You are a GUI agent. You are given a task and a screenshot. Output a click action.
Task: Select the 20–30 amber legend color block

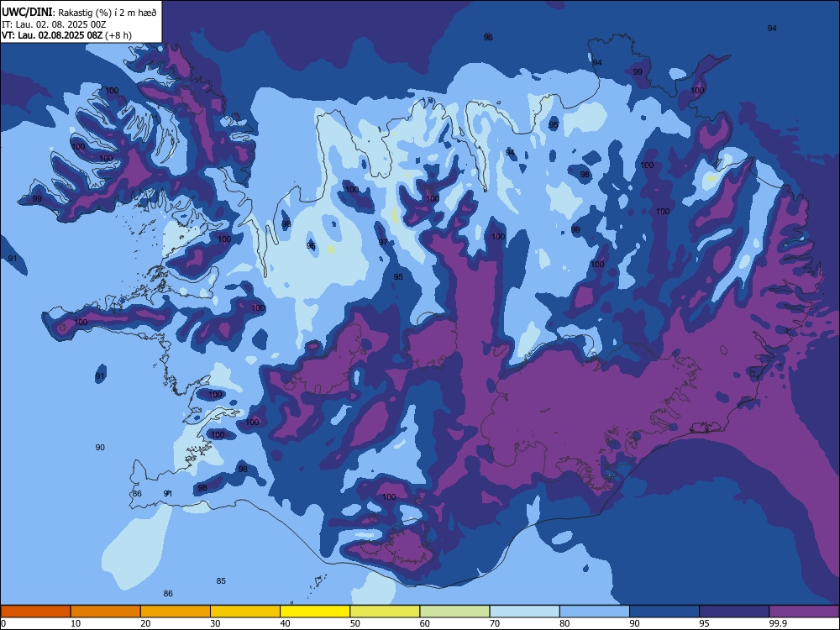[176, 612]
